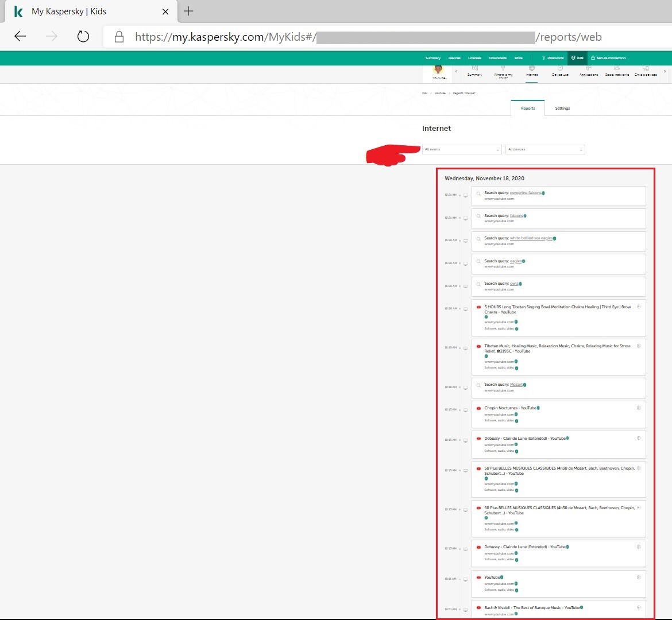Click shield icon after Chopin Nocturnes title
Image resolution: width=672 pixels, height=620 pixels.
click(538, 408)
